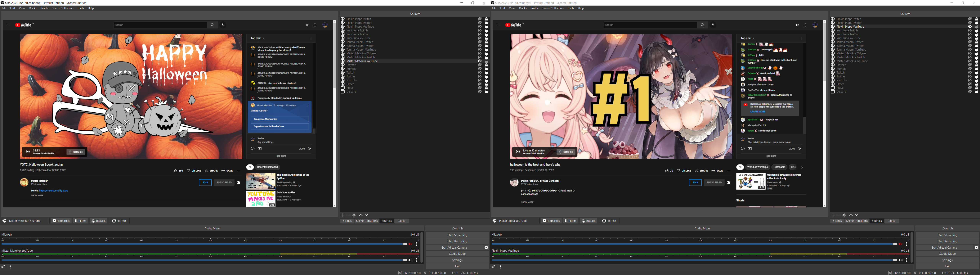Unmute Mic/Aux in left Audio Mixer
Viewport: 980px width, 275px height.
tap(410, 244)
